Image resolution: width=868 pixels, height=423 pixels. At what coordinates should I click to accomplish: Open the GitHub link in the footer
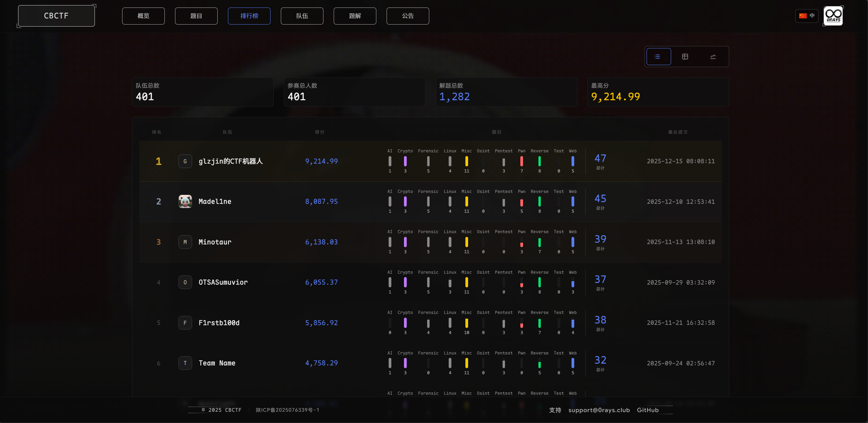point(648,410)
